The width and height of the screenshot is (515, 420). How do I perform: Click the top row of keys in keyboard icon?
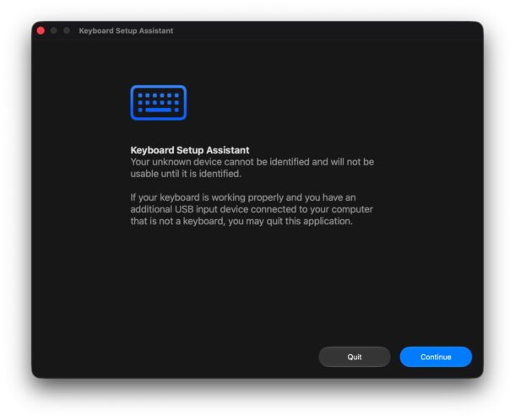click(159, 95)
